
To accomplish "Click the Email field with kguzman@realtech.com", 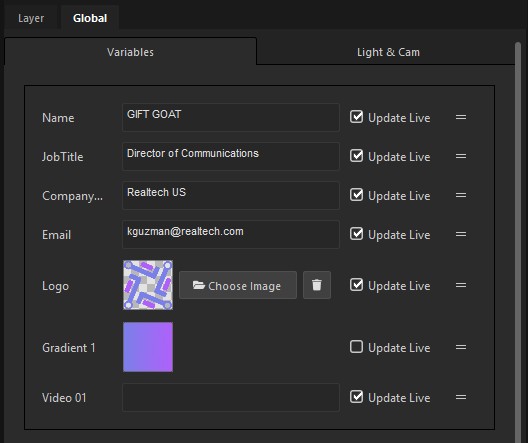I will point(231,234).
